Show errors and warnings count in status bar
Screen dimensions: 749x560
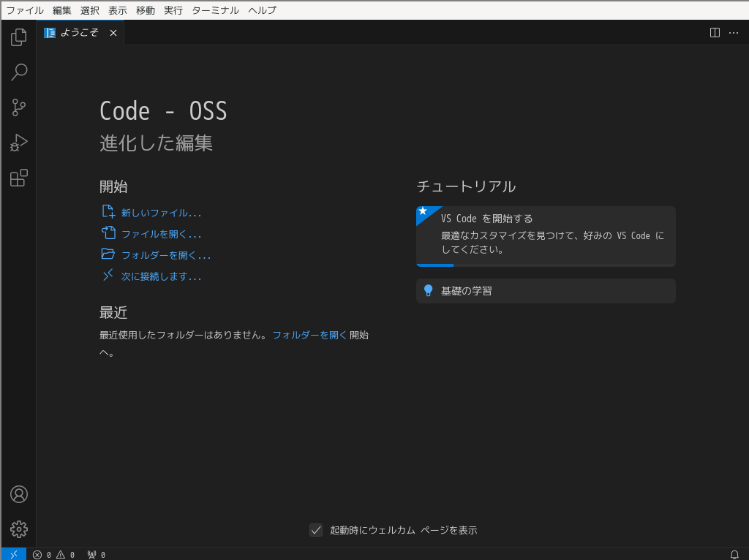pyautogui.click(x=53, y=555)
